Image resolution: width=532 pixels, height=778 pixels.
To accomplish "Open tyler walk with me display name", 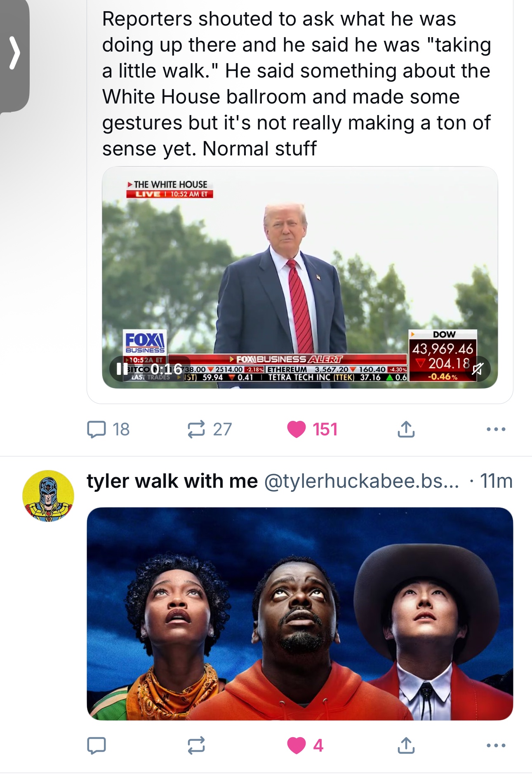I will [172, 481].
